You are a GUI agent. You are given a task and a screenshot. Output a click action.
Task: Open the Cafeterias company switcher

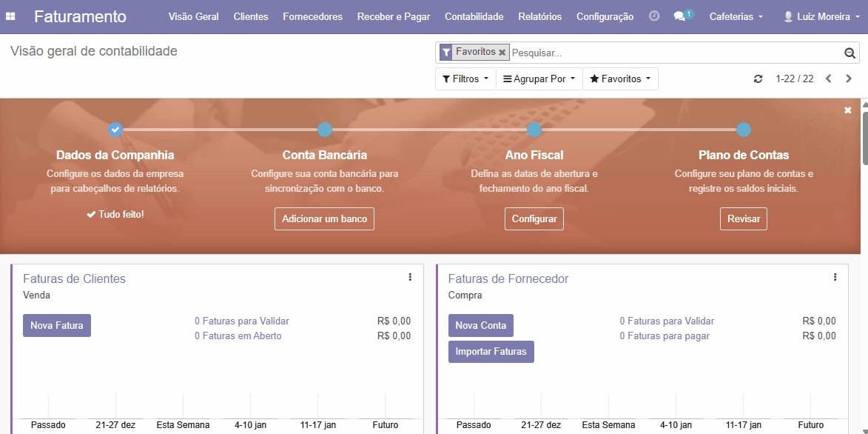(x=736, y=16)
